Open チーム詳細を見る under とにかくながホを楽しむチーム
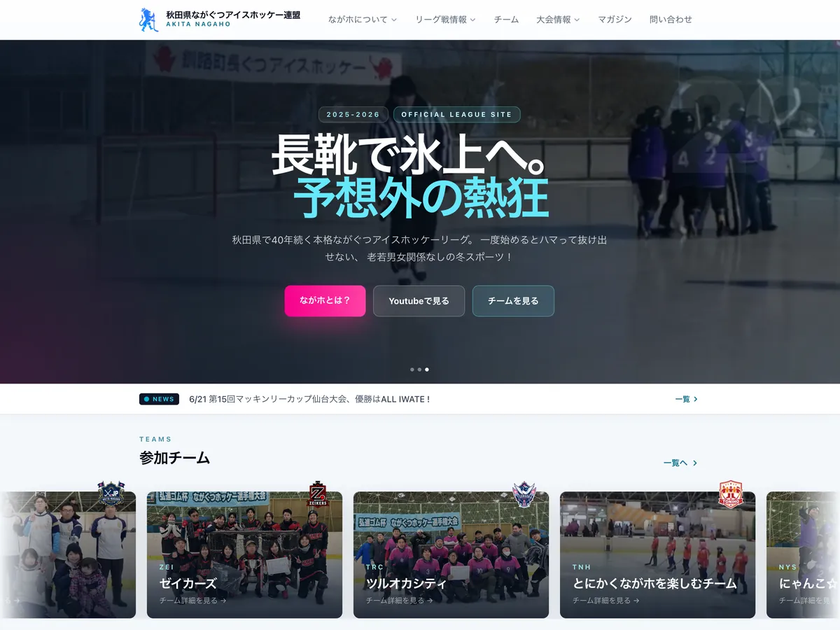This screenshot has height=630, width=840. (606, 601)
